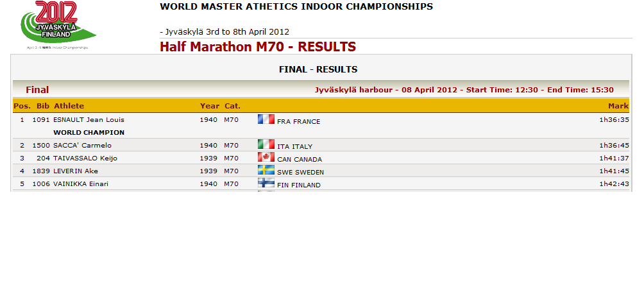This screenshot has height=308, width=644.
Task: Click the Year column header
Action: click(x=210, y=106)
